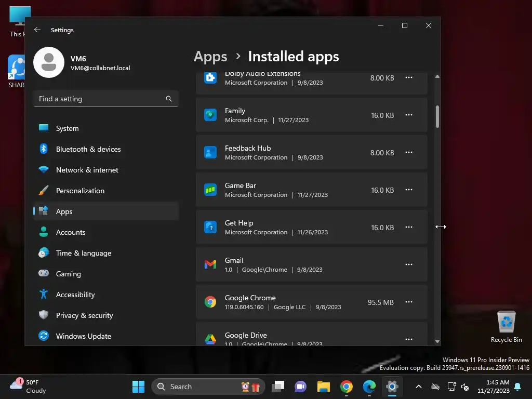Open Personalization settings
Viewport: 532px width, 399px height.
106,191
